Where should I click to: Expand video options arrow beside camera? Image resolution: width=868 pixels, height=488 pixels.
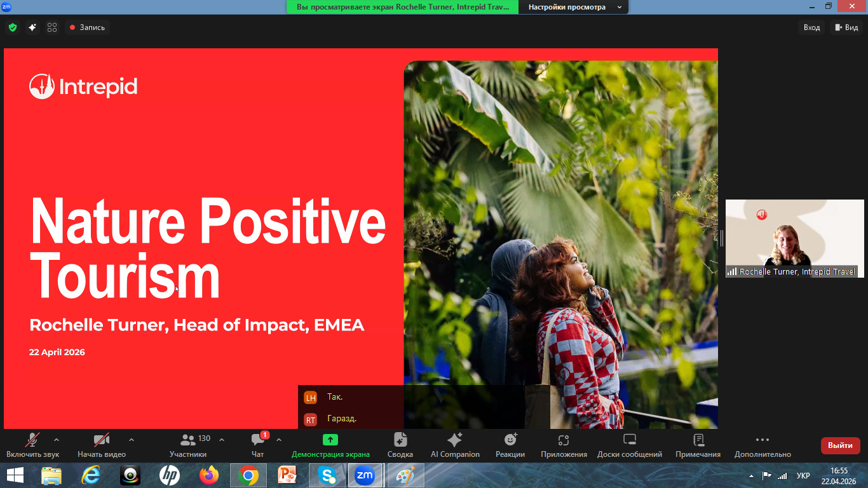pyautogui.click(x=132, y=440)
